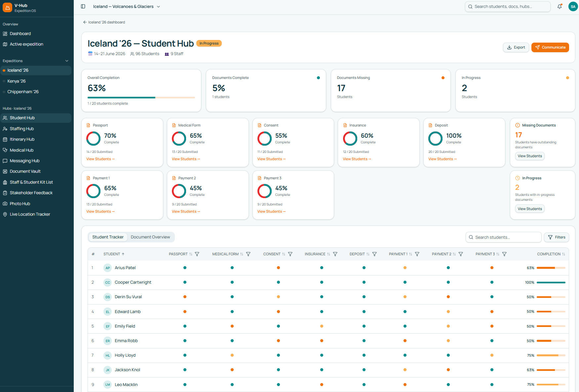579x392 pixels.
Task: Go to Staffing Hub
Action: (36, 129)
